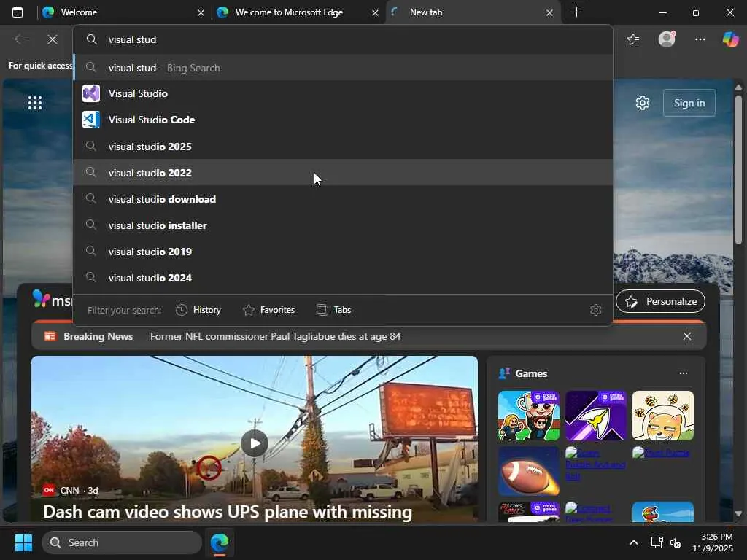Image resolution: width=747 pixels, height=560 pixels.
Task: Click the browser back arrow
Action: point(20,39)
